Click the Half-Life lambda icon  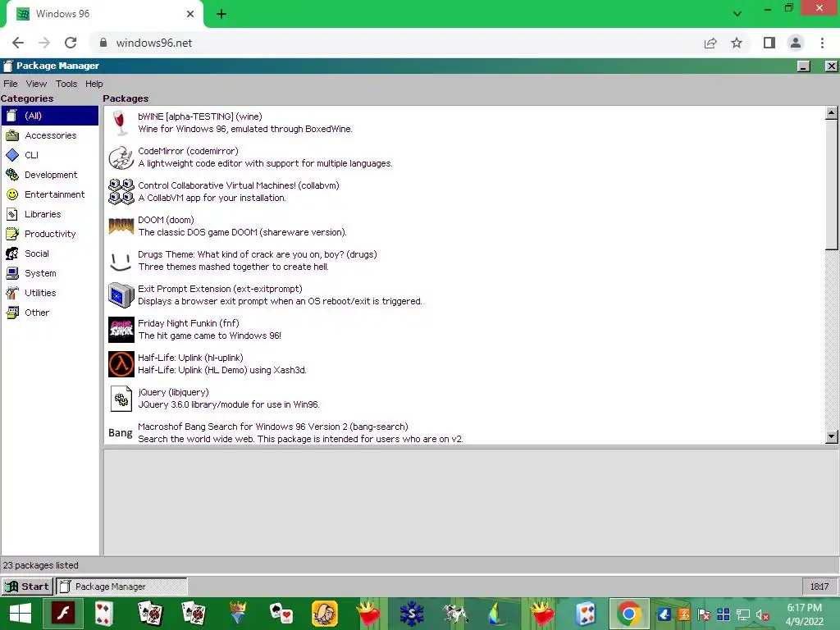[x=121, y=364]
